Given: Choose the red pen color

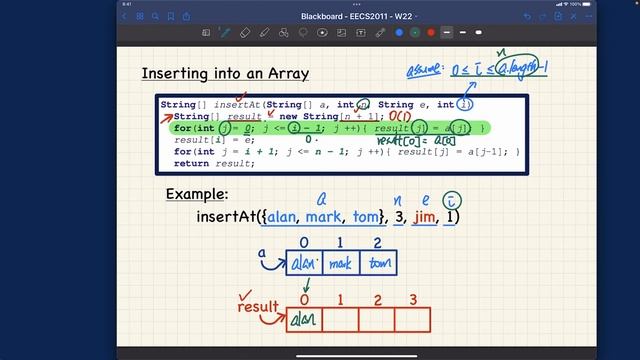Looking at the screenshot, I should [x=431, y=33].
